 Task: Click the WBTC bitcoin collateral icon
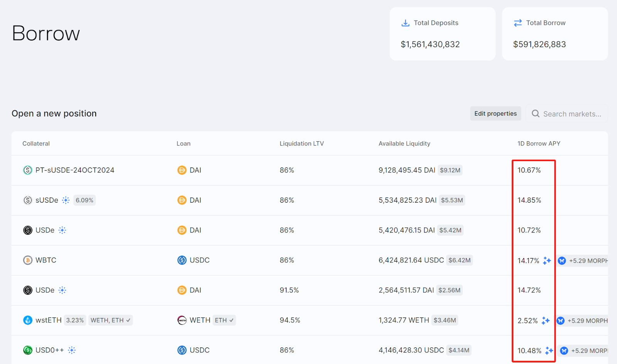point(27,260)
